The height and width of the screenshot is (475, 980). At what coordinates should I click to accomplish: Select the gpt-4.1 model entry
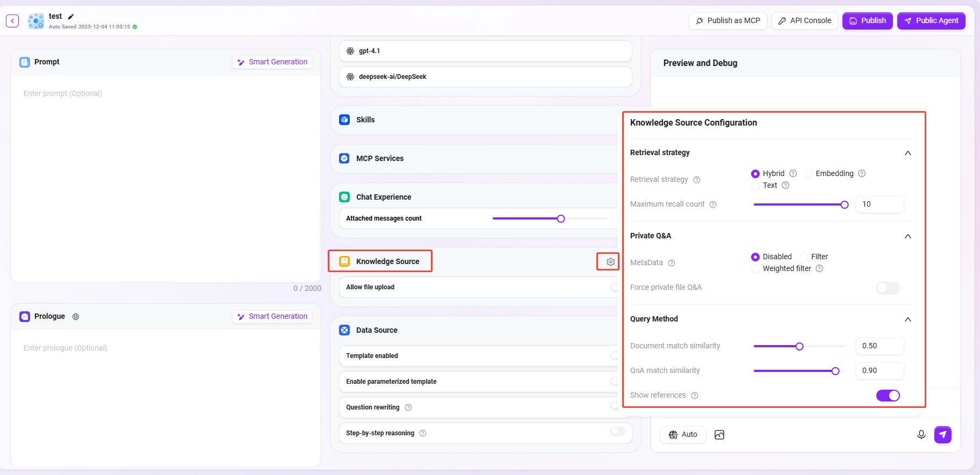(x=485, y=51)
